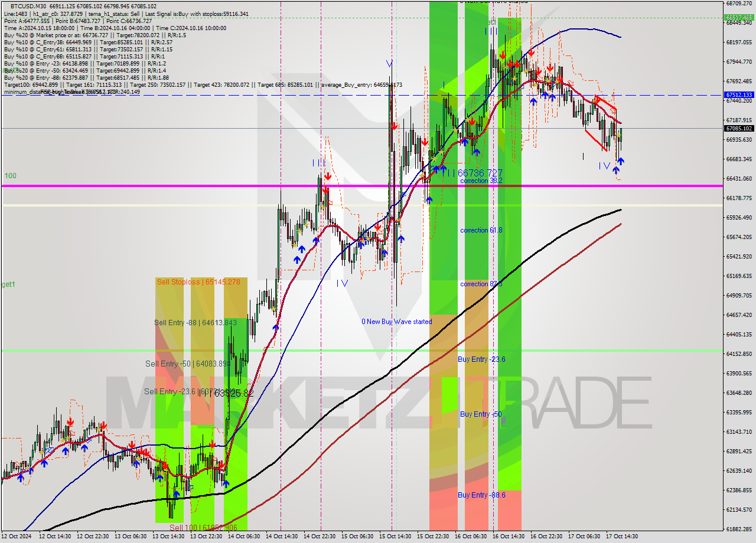
Task: Click the '12 Oct 2024' time axis label
Action: pyautogui.click(x=17, y=537)
